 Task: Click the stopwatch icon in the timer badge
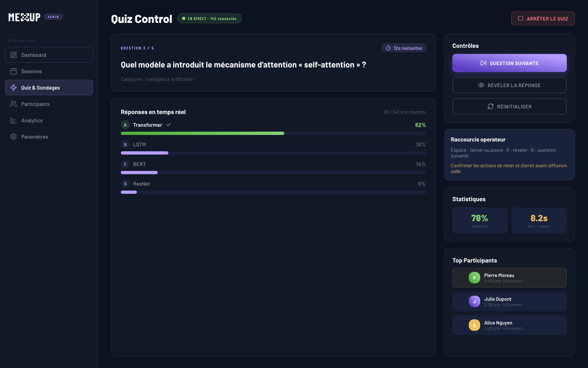(388, 48)
